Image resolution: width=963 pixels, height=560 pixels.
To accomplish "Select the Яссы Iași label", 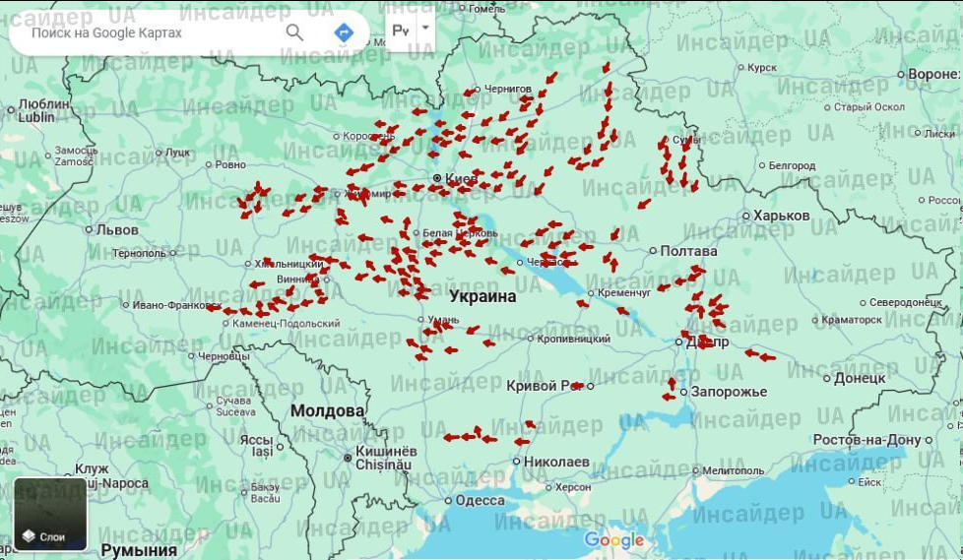I will point(256,446).
